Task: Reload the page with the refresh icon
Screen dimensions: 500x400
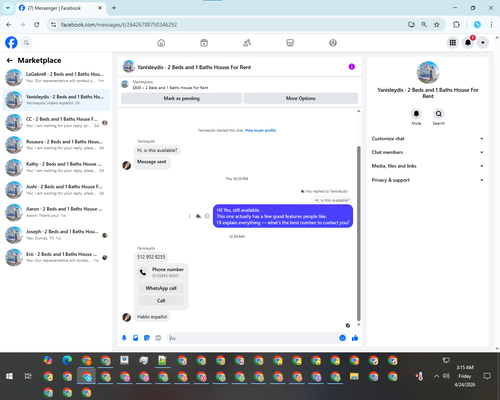Action: tap(37, 25)
